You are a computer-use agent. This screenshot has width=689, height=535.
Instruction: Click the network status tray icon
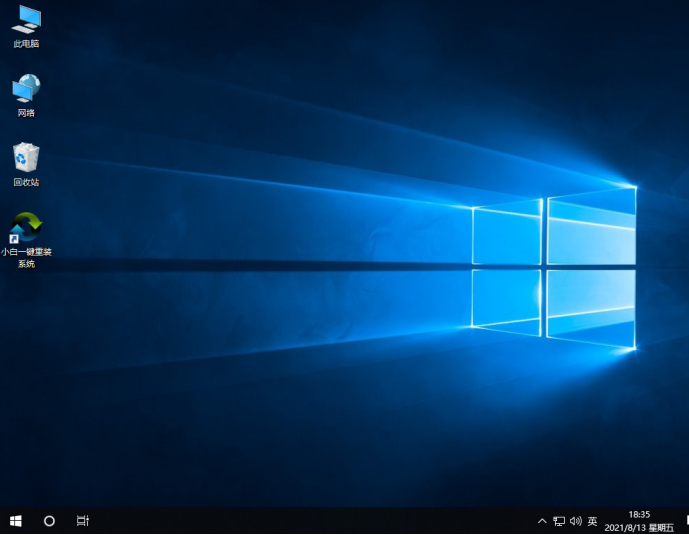[x=559, y=521]
